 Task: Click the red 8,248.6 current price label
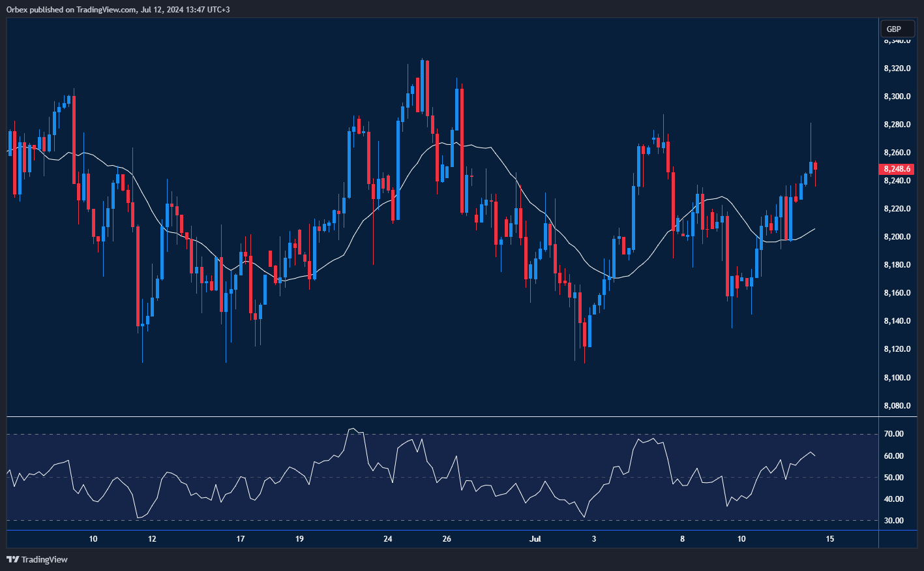[x=897, y=169]
